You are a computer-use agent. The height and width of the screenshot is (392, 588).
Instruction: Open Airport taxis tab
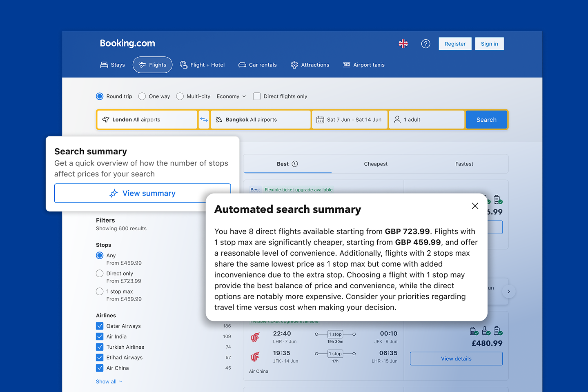363,65
